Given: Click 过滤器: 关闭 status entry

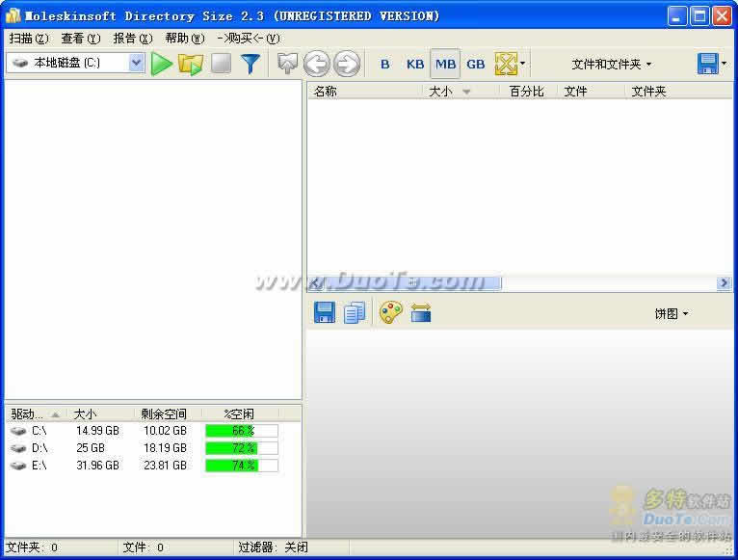Looking at the screenshot, I should click(x=273, y=547).
